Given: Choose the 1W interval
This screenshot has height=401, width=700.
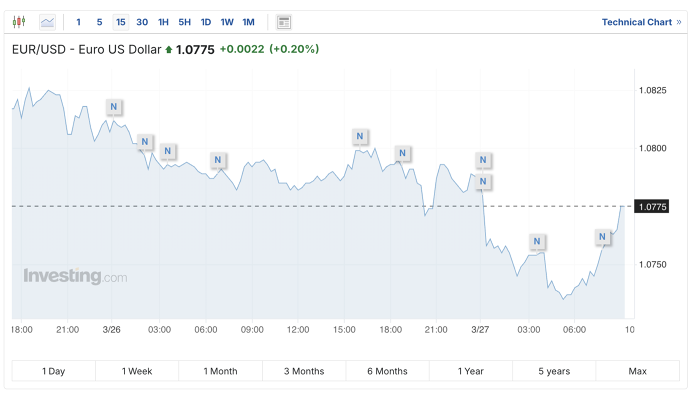Looking at the screenshot, I should point(227,22).
